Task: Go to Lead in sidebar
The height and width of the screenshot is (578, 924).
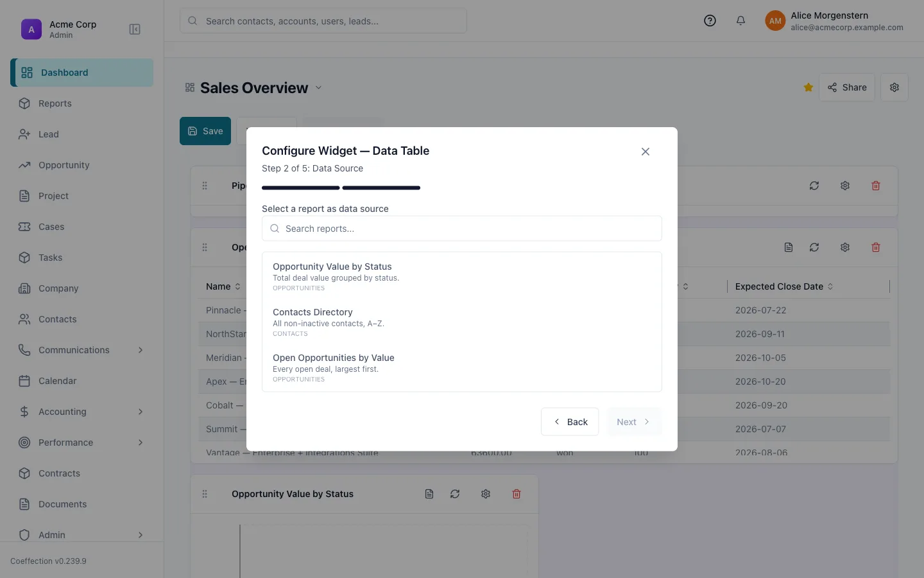Action: coord(82,134)
